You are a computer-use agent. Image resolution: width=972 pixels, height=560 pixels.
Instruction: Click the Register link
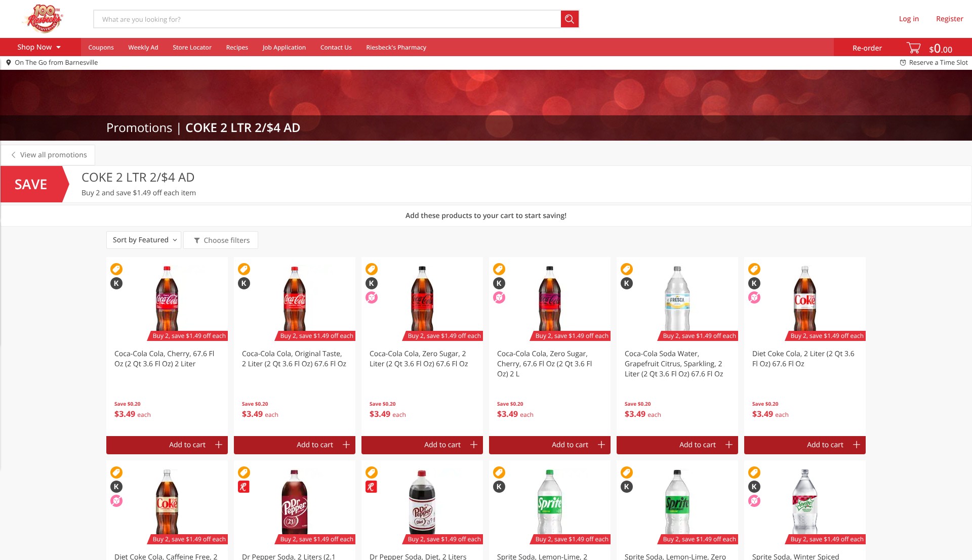(949, 19)
